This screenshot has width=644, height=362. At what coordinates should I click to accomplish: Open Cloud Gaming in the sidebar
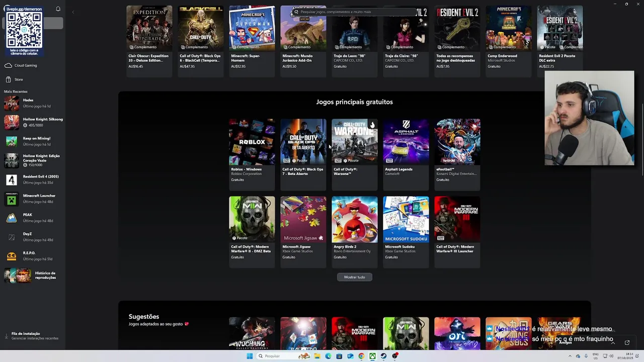point(33,65)
